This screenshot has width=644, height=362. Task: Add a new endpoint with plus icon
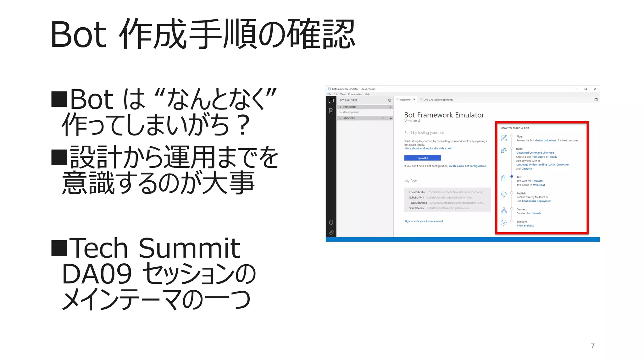[391, 107]
